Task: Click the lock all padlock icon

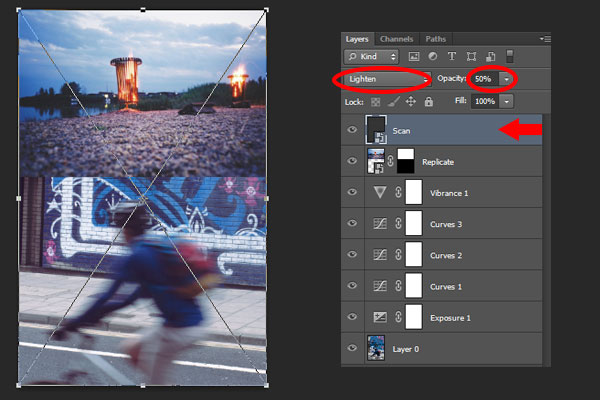Action: tap(429, 101)
